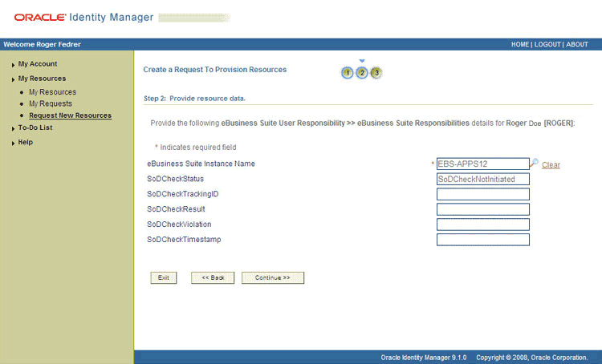
Task: Click 'Copyright © 2008, Oracle Corporation.' footer
Action: pyautogui.click(x=531, y=358)
